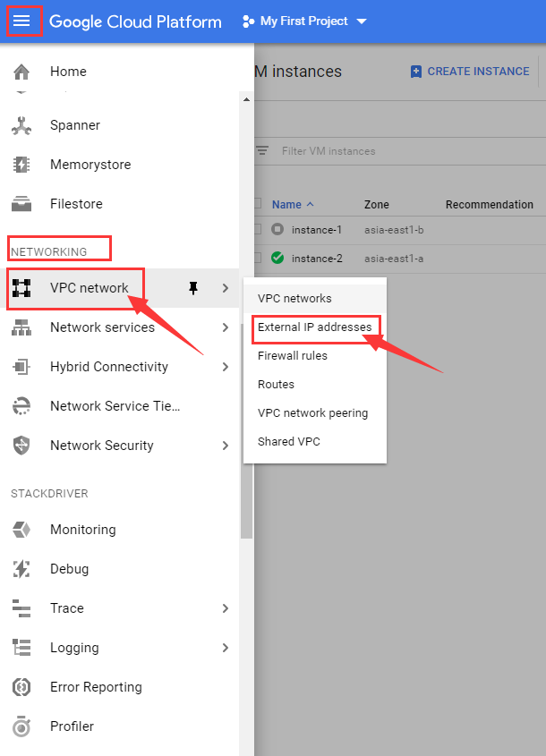Click the Monitoring icon
This screenshot has height=756, width=546.
click(21, 530)
